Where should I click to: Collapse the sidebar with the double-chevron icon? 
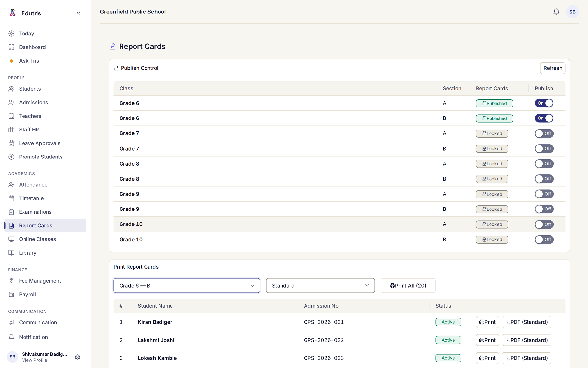pyautogui.click(x=78, y=13)
